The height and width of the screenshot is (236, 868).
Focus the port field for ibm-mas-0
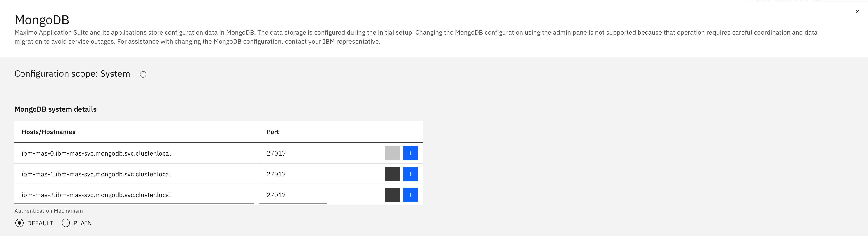(x=293, y=153)
